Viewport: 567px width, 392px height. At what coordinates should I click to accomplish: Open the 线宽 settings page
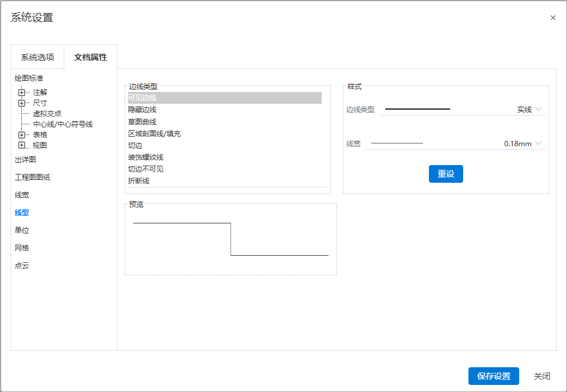point(22,195)
